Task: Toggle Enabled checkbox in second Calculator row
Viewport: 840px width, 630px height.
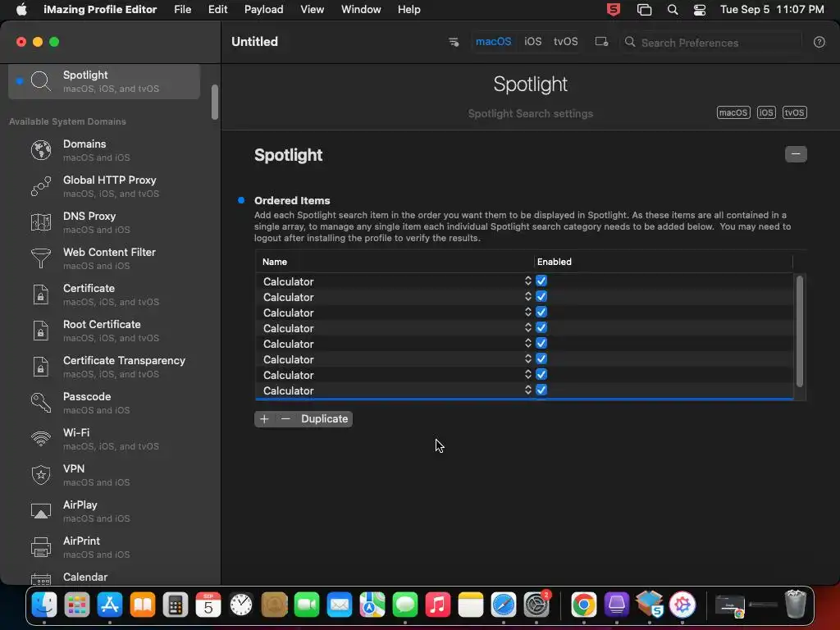Action: point(541,296)
